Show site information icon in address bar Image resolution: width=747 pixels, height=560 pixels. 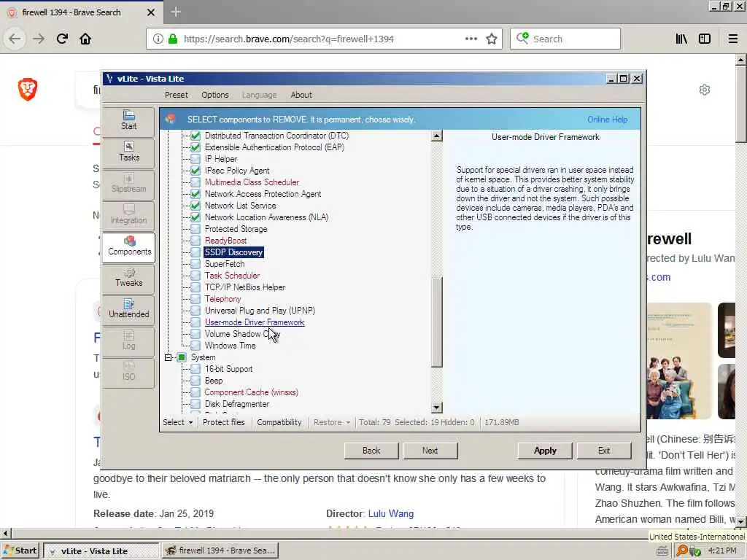158,39
